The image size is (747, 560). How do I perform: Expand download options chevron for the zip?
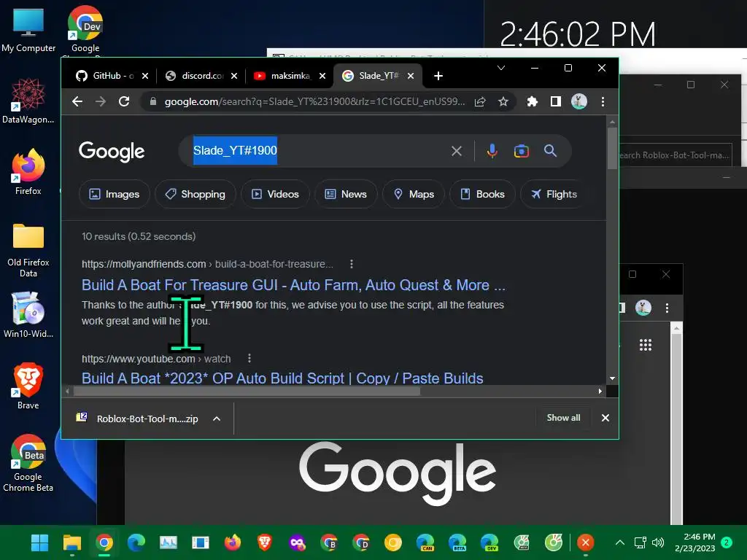[217, 419]
